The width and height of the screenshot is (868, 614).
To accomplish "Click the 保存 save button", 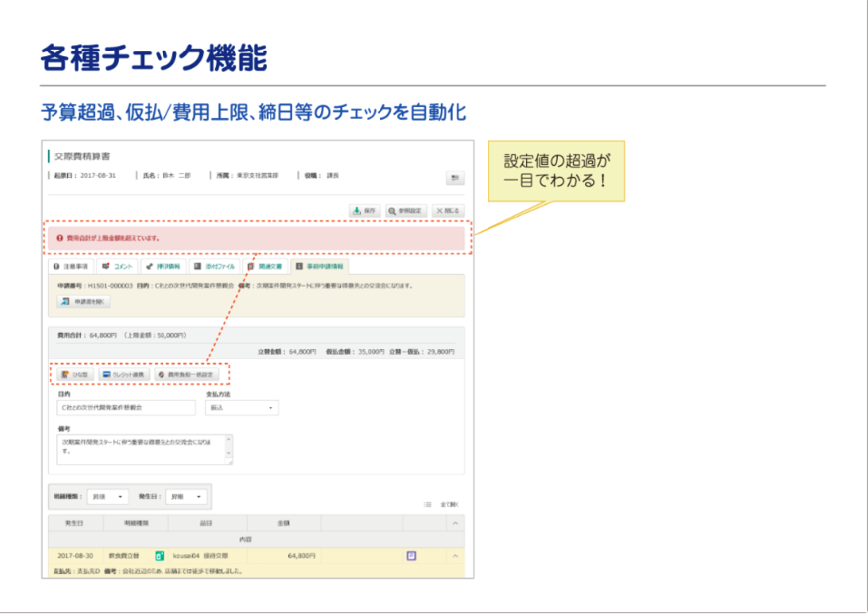I will coord(364,211).
